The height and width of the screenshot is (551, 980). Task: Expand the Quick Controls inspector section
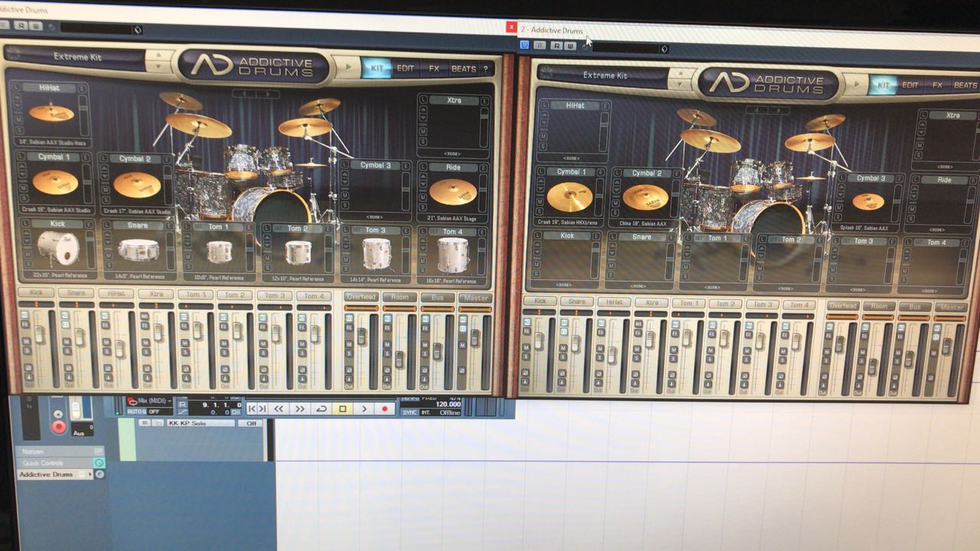[x=60, y=463]
